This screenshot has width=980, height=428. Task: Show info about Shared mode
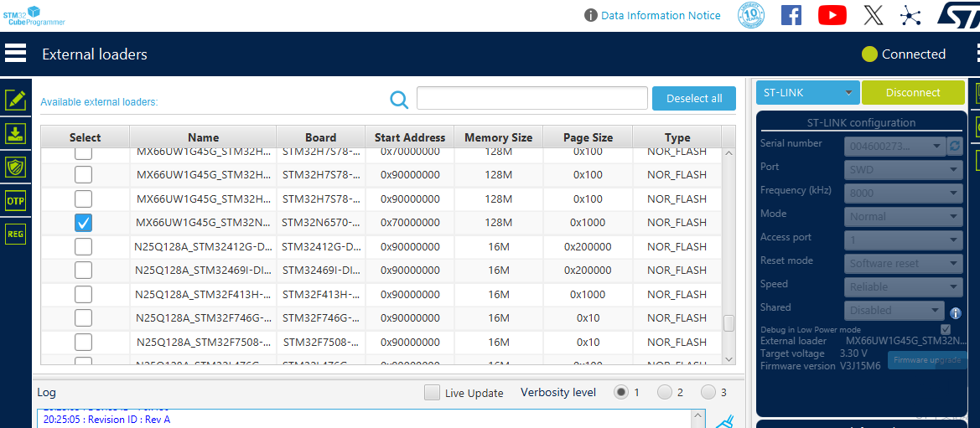coord(955,313)
